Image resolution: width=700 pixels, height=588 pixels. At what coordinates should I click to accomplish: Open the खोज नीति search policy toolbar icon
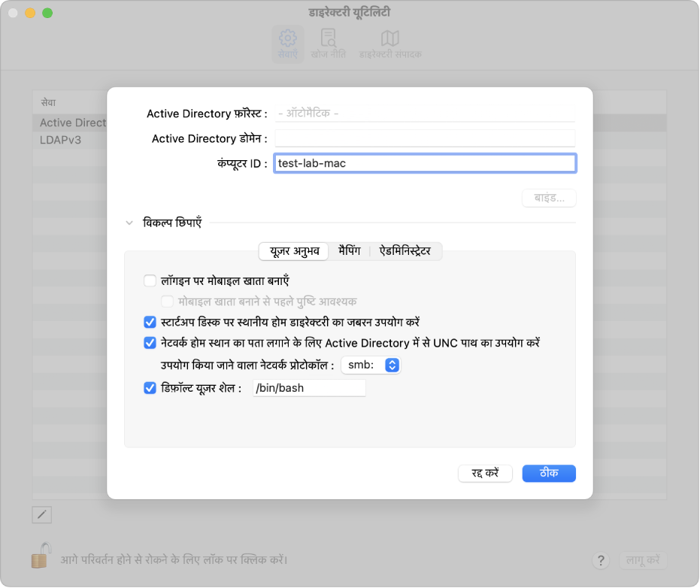[x=328, y=44]
